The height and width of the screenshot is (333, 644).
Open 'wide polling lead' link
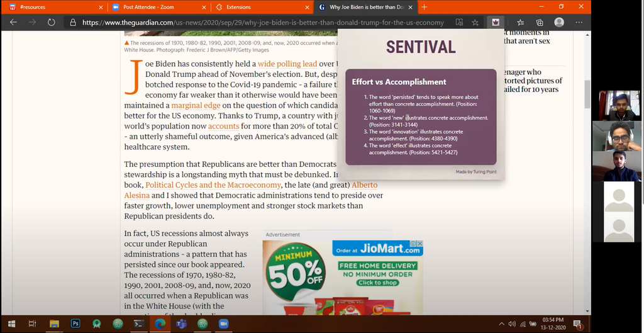tap(287, 64)
